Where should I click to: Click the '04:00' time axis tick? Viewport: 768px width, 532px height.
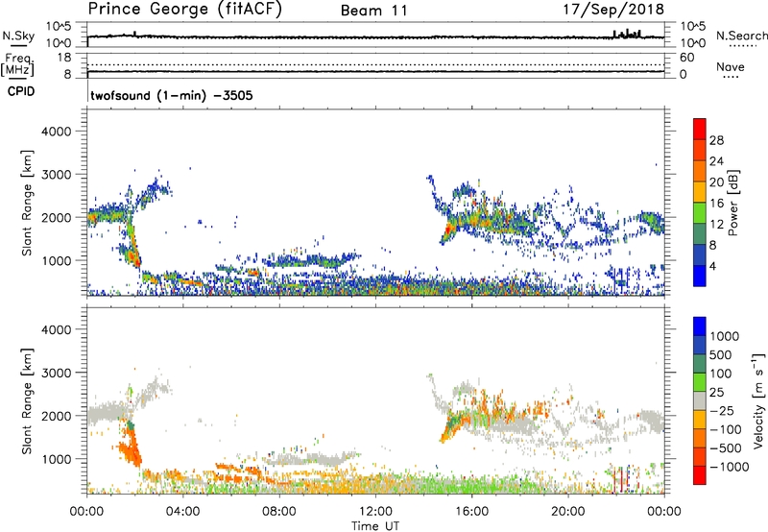pos(182,512)
